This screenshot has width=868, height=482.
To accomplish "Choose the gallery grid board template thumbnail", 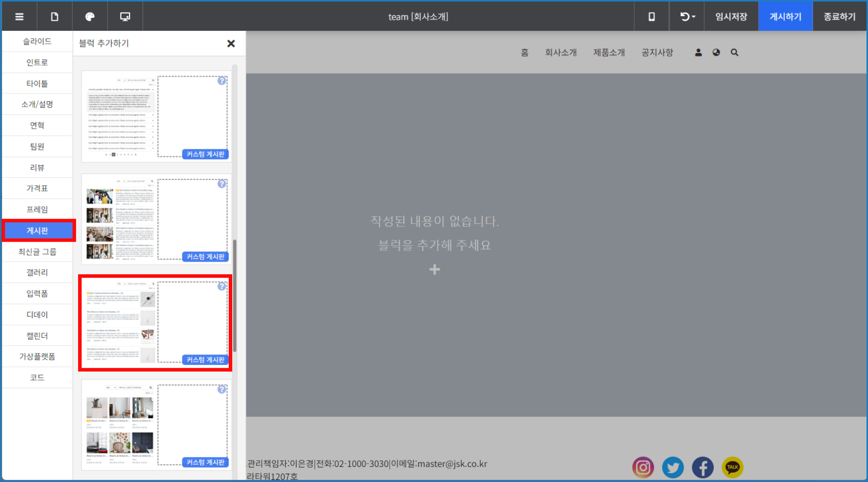I will tap(120, 425).
